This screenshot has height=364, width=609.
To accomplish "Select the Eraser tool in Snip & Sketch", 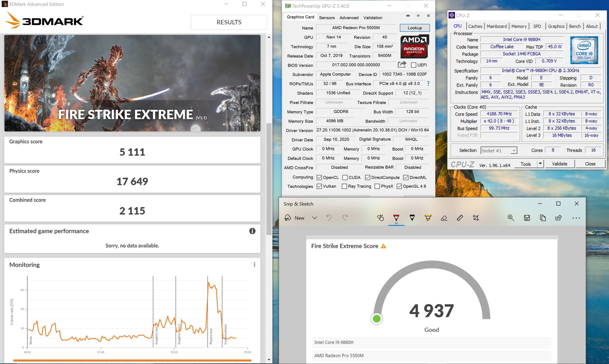I will pos(444,218).
